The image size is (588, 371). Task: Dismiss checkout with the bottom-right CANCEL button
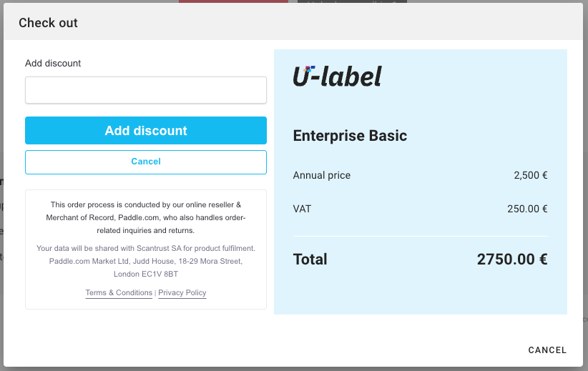[x=547, y=350]
